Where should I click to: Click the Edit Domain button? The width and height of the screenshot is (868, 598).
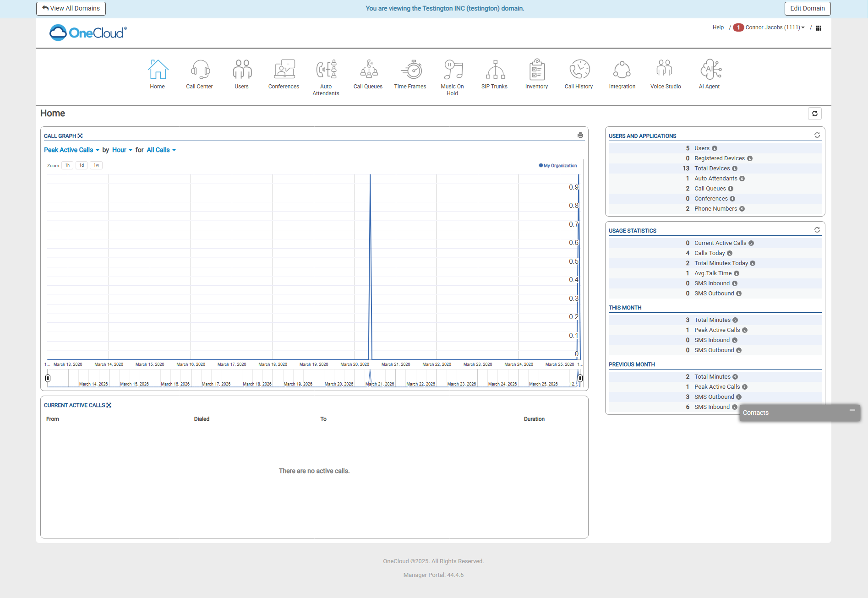807,9
